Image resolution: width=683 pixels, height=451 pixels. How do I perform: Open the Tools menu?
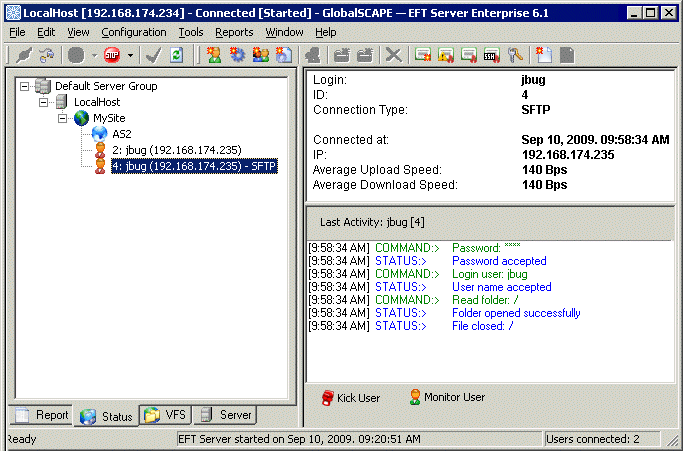coord(191,32)
